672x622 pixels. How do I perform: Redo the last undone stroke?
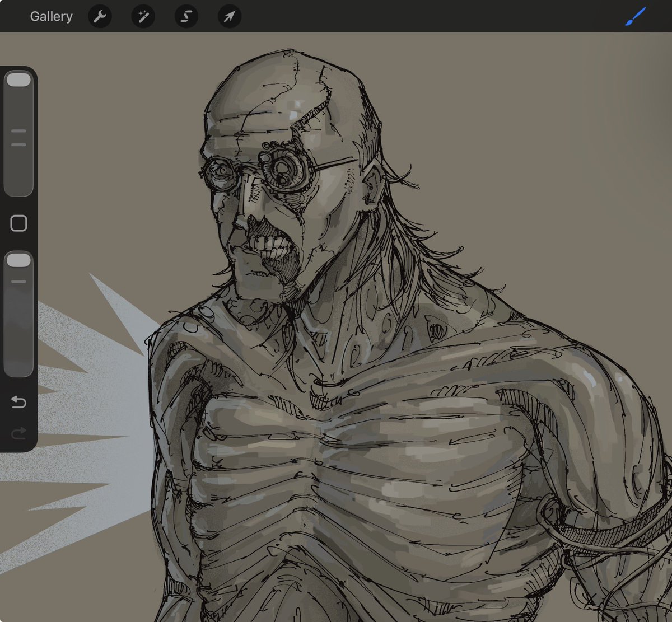18,433
